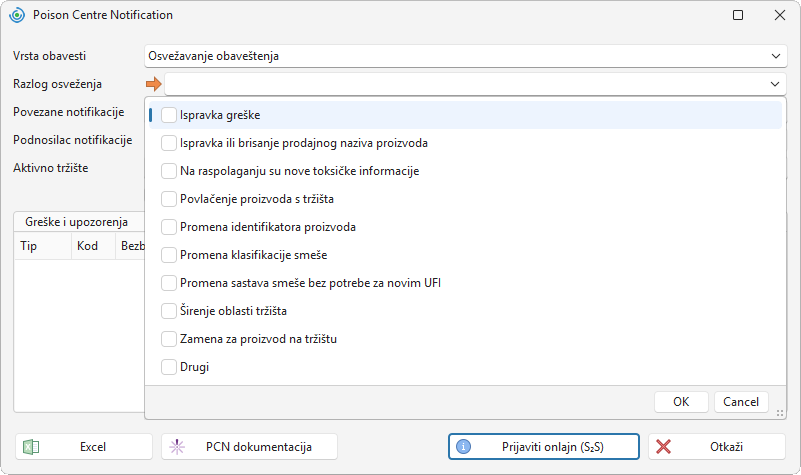The height and width of the screenshot is (475, 801).
Task: Sort by the 'Kod' column header
Action: (x=93, y=246)
